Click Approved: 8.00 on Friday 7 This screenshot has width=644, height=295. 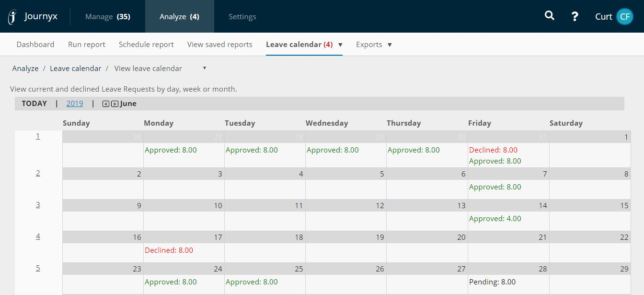[x=495, y=187]
